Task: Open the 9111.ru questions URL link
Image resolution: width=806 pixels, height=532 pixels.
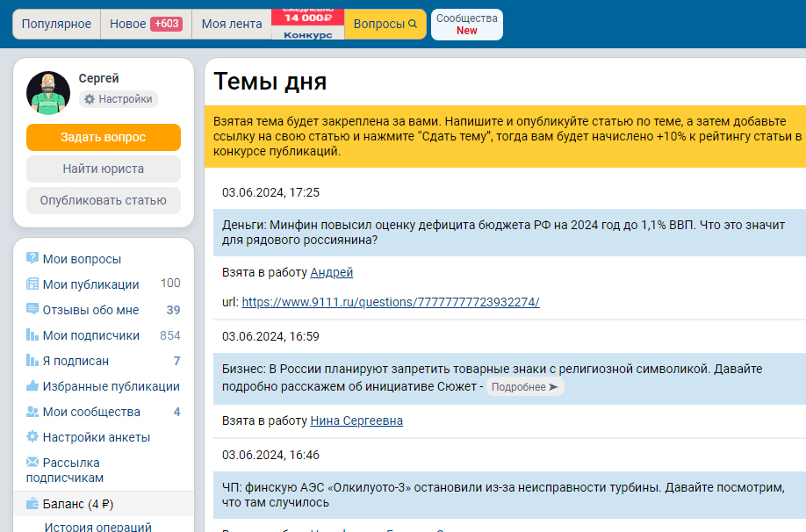Action: [390, 302]
